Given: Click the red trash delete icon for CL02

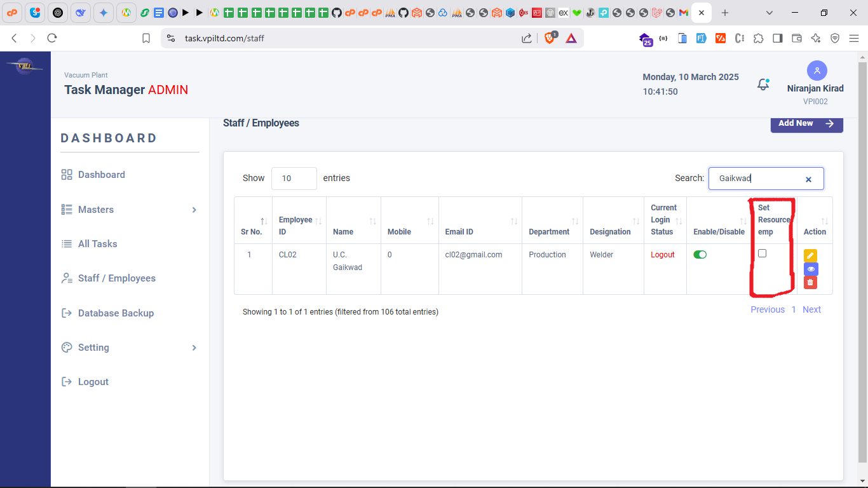Looking at the screenshot, I should coord(810,282).
